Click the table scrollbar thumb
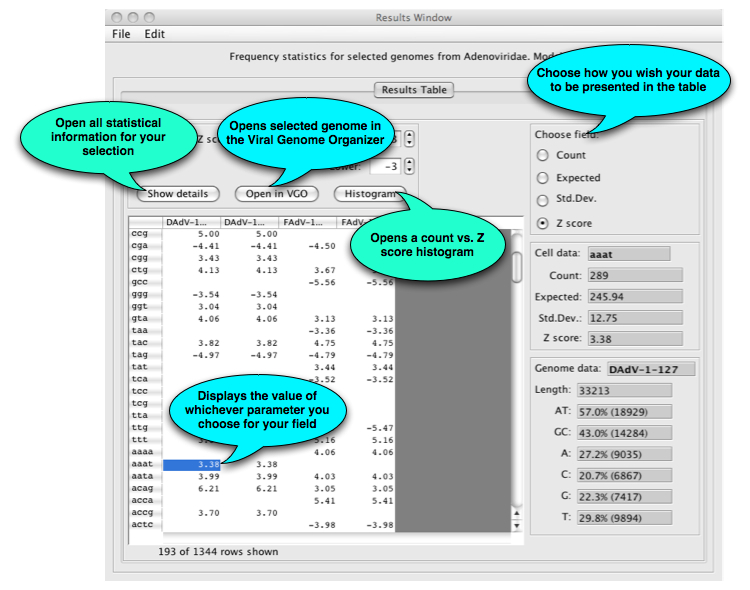 (517, 267)
